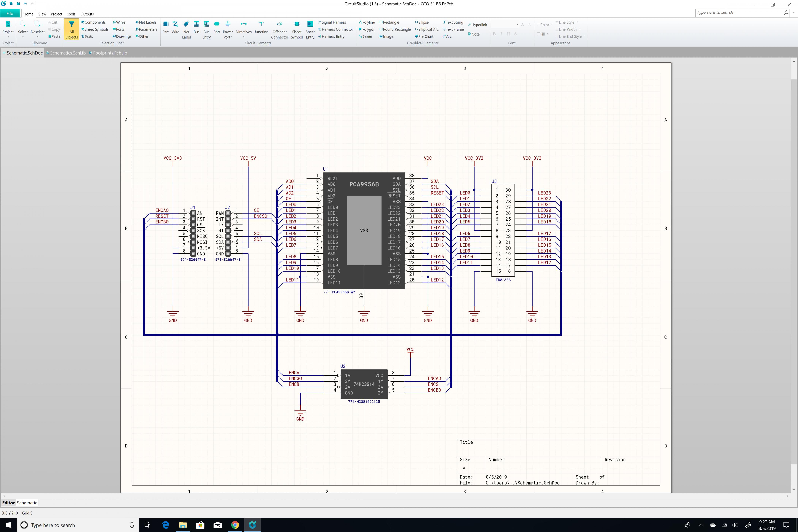This screenshot has height=532, width=798.
Task: Click the Rectangle drawing tool
Action: (389, 22)
